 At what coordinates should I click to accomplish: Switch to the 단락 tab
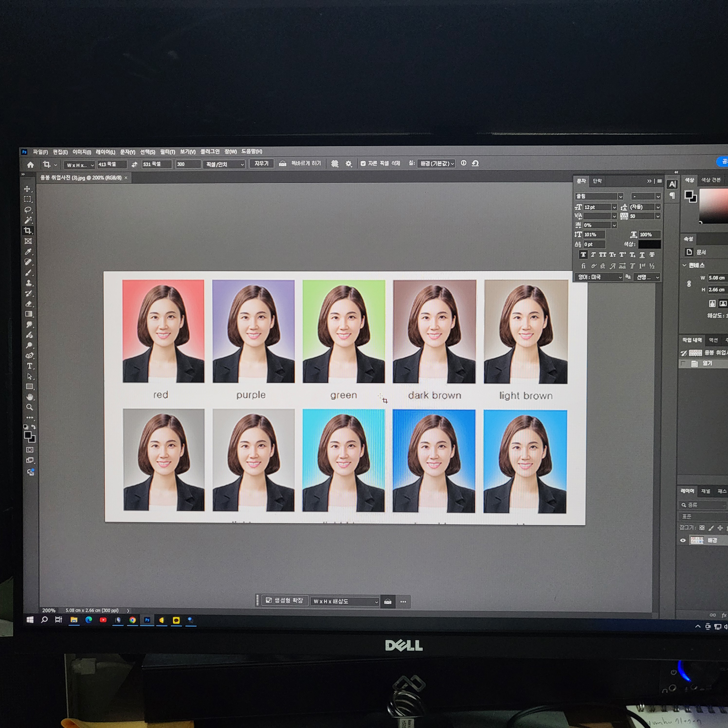(x=597, y=181)
